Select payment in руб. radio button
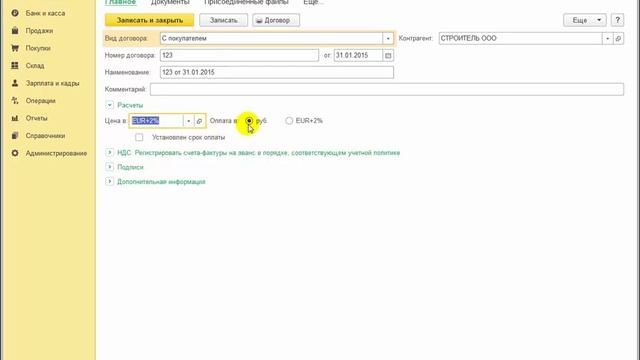 click(x=249, y=121)
